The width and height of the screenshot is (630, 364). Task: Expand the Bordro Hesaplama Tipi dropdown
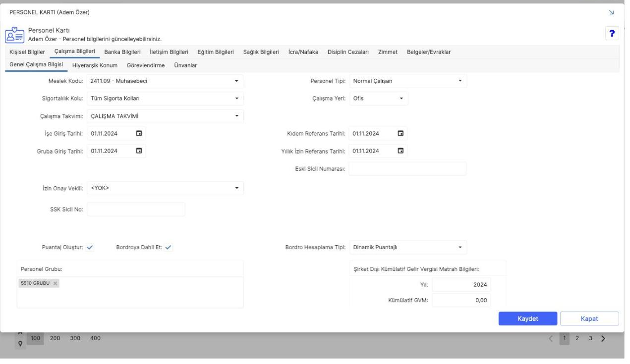(x=460, y=247)
